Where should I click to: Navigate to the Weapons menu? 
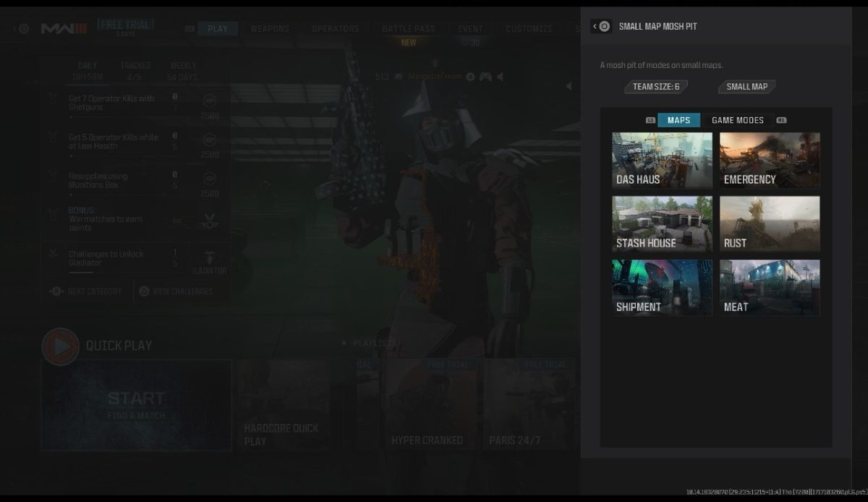269,29
